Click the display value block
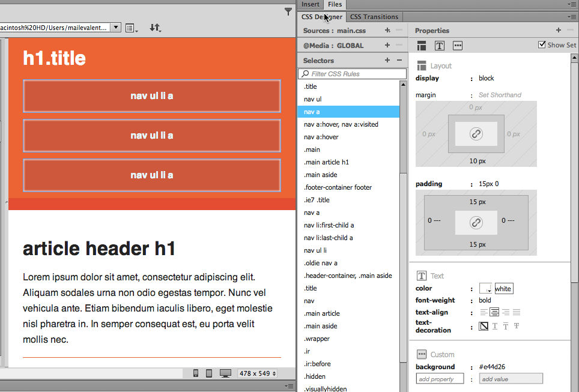The image size is (579, 392). pyautogui.click(x=486, y=78)
